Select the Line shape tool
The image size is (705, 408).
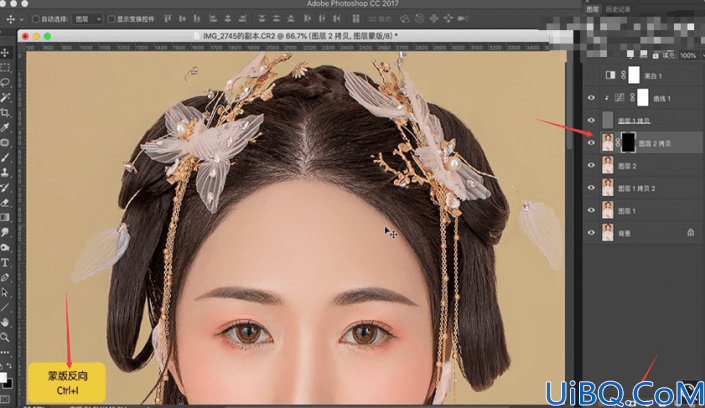(x=5, y=307)
